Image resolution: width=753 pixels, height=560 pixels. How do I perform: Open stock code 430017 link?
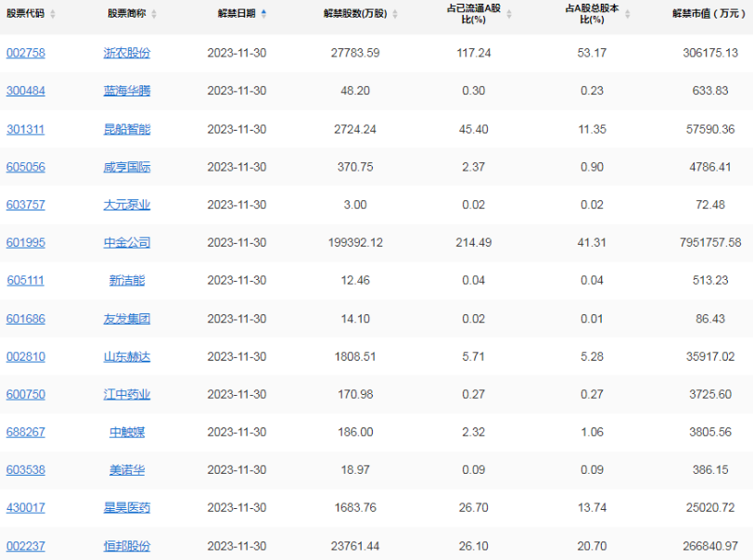26,508
